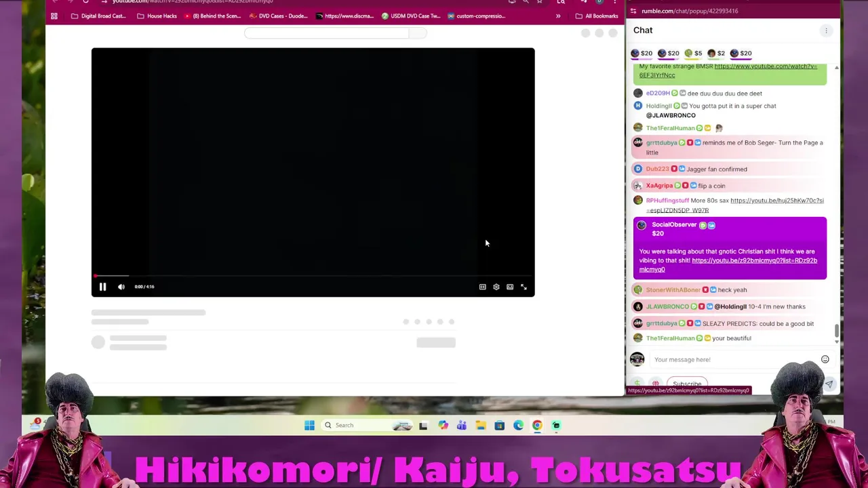Open Google Chrome from the taskbar

tap(537, 425)
